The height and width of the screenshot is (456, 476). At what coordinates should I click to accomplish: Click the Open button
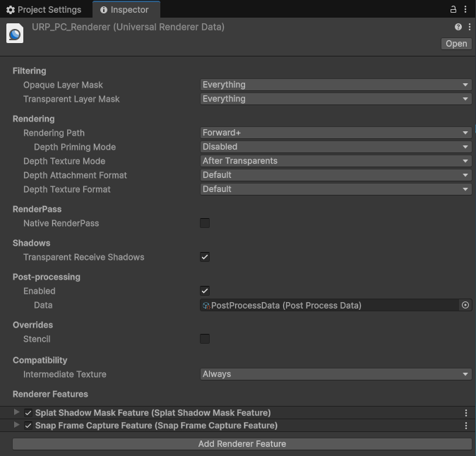[x=456, y=44]
